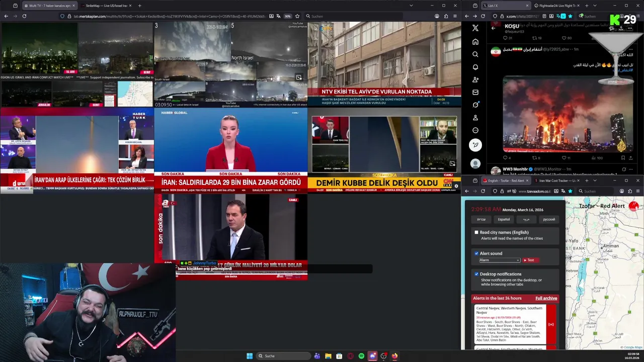The image size is (644, 362).
Task: Bookmark the Multi TV page with star
Action: click(297, 16)
